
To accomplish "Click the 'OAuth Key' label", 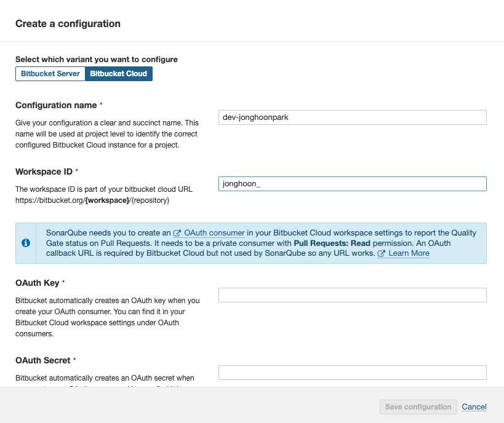I will click(38, 283).
